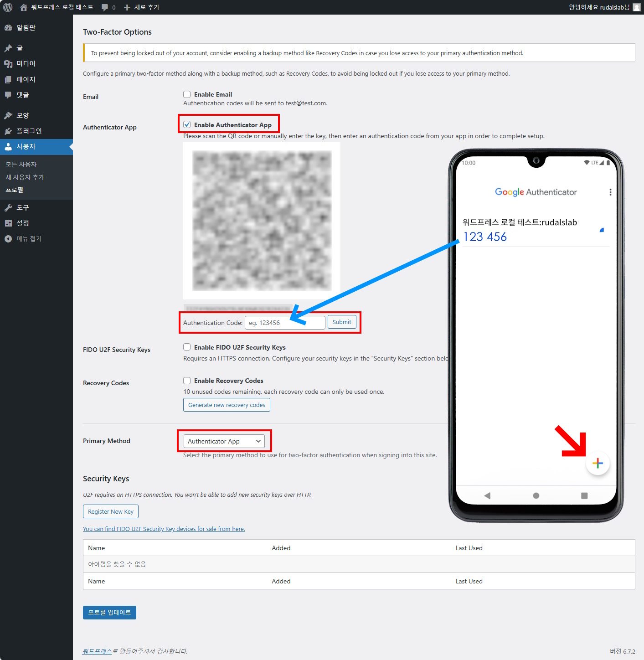This screenshot has height=660, width=644.
Task: Click the 도구 wrench icon
Action: (x=8, y=207)
